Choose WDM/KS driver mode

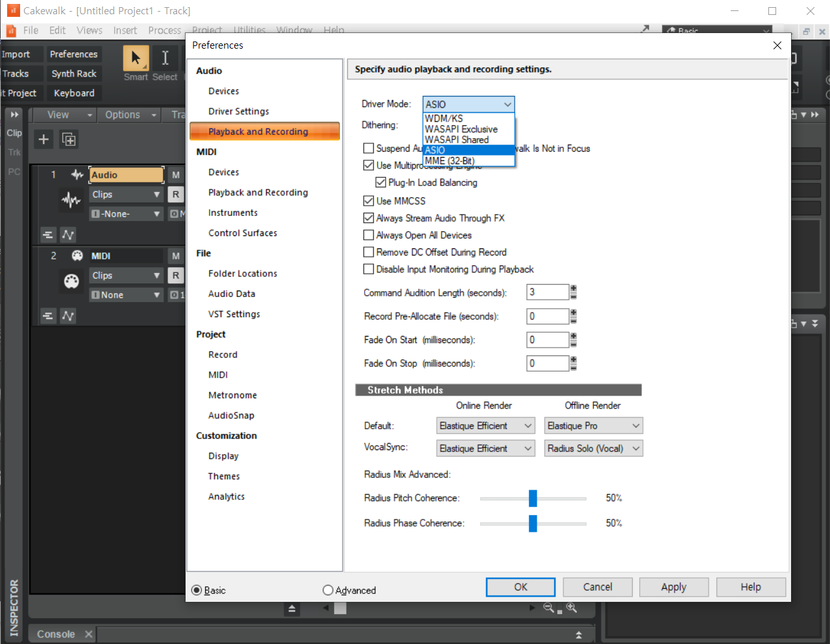point(469,119)
